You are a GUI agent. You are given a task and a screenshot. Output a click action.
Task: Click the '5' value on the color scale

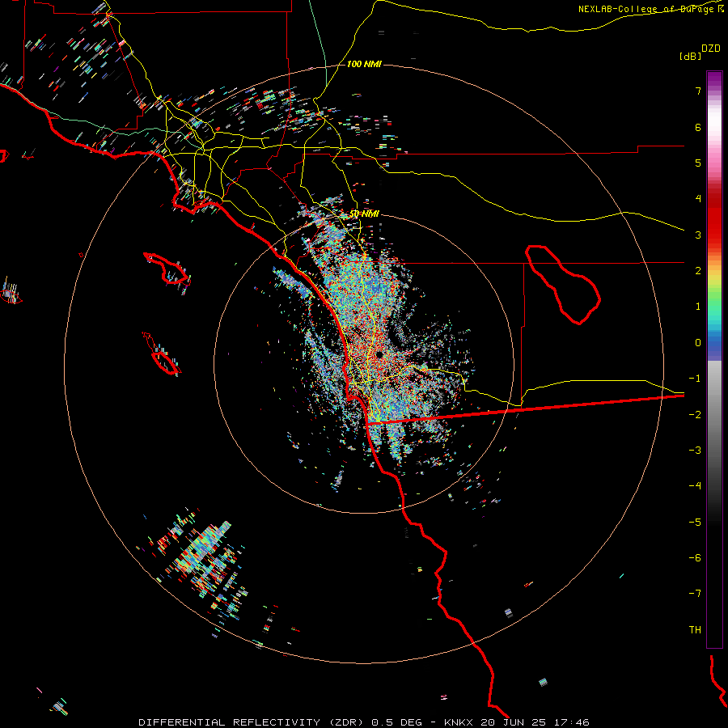click(x=698, y=163)
